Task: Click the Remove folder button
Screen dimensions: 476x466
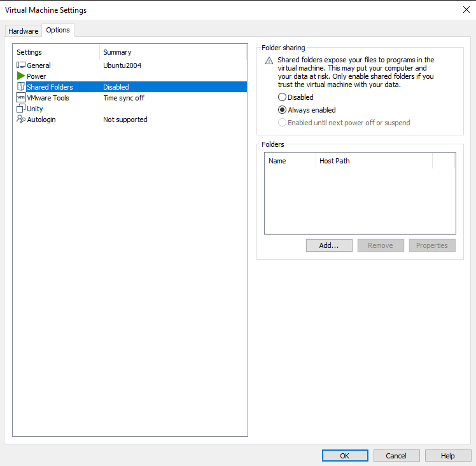Action: tap(381, 245)
